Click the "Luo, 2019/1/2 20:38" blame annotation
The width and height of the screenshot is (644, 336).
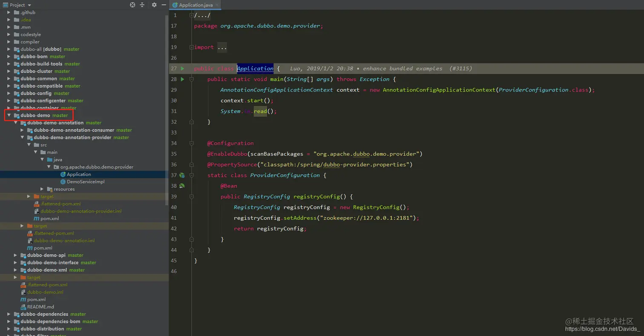(322, 69)
